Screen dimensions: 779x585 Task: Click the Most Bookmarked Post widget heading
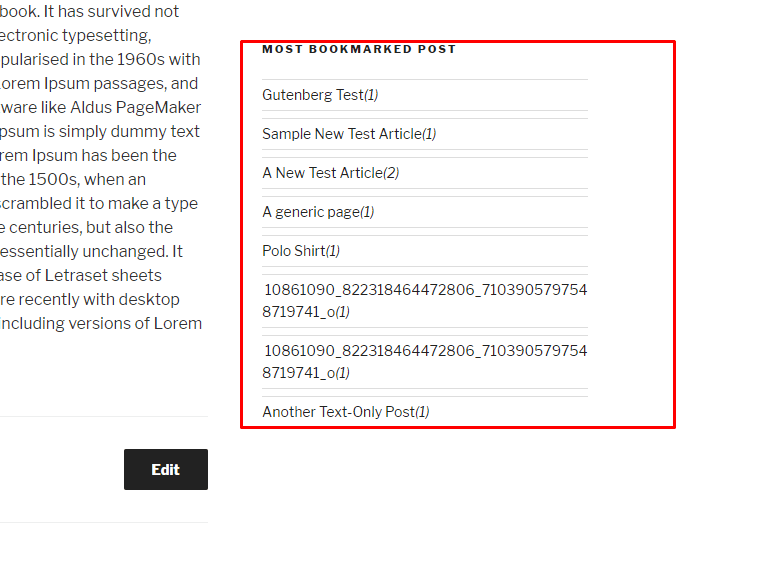359,49
